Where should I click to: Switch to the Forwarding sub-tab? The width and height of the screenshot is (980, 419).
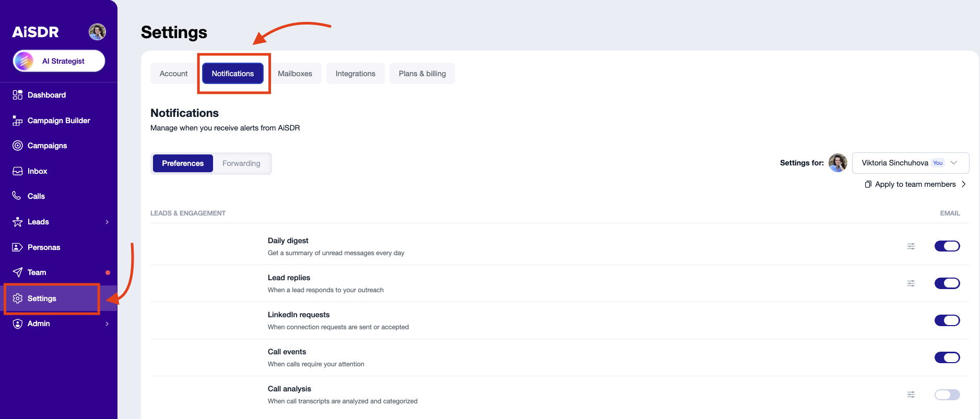[x=241, y=163]
